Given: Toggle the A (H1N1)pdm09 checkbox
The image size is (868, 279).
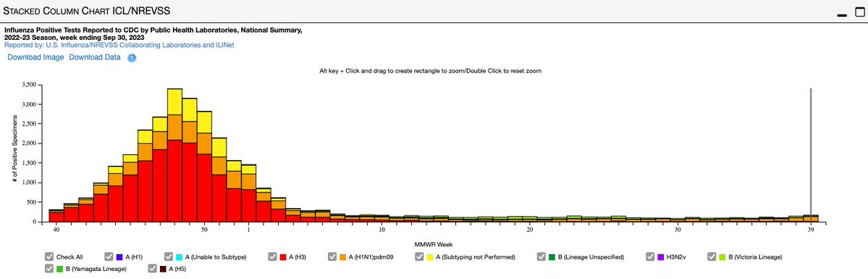Looking at the screenshot, I should click(x=332, y=257).
